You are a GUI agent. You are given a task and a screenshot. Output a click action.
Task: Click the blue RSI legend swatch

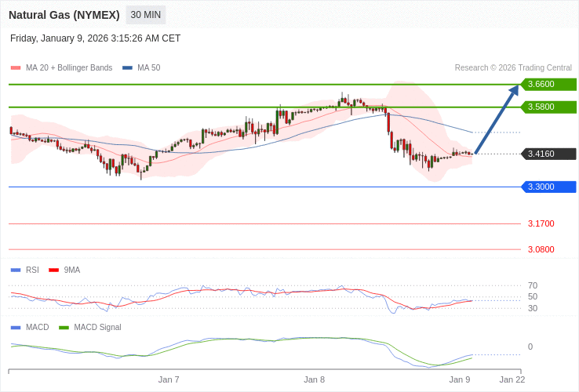tap(16, 270)
